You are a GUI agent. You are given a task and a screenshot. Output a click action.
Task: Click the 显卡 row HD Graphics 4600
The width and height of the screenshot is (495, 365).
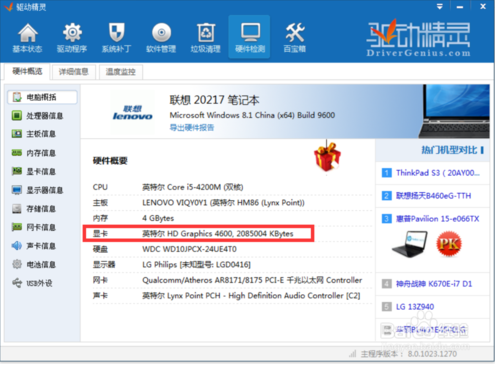click(x=198, y=234)
